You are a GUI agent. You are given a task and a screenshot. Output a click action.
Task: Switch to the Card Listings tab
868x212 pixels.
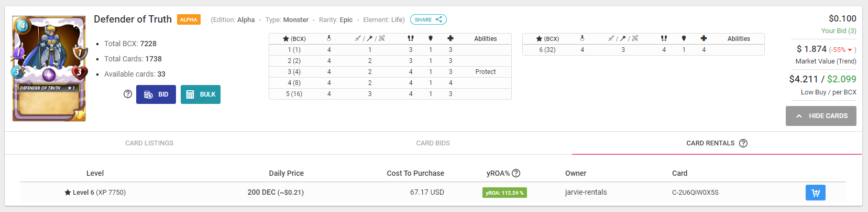[x=149, y=143]
